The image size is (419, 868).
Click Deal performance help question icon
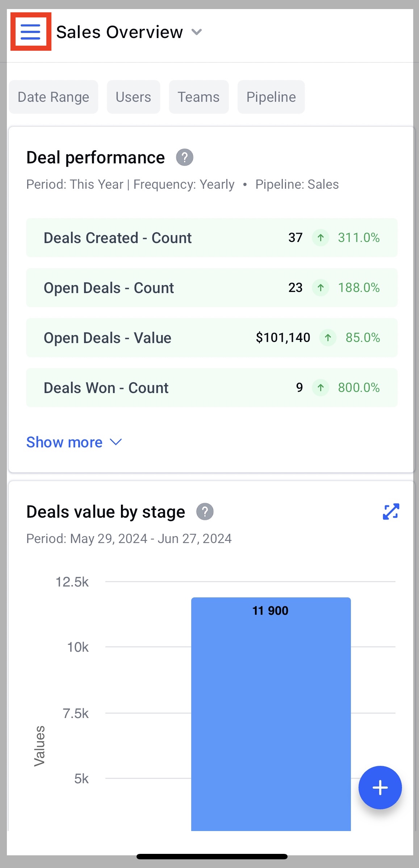tap(185, 158)
